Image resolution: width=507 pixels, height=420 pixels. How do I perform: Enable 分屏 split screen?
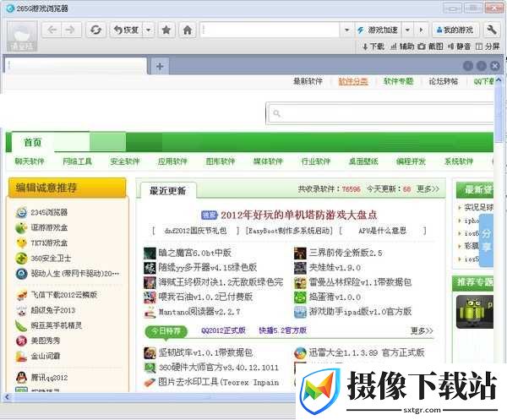[x=488, y=46]
